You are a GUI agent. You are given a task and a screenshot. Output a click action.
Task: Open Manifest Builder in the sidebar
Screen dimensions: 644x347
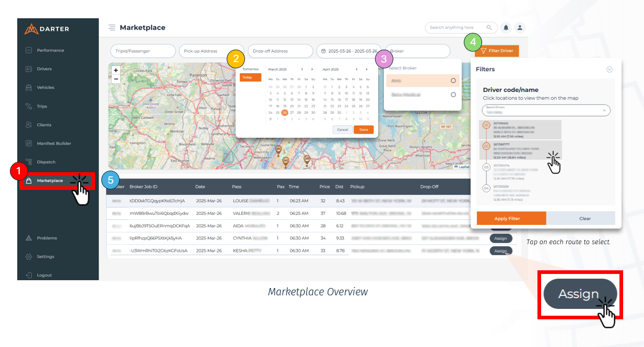tap(54, 143)
